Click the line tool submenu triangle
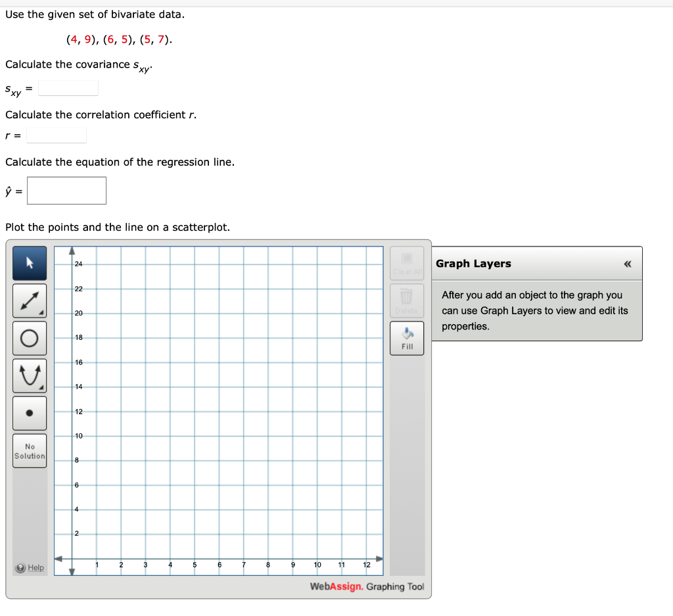The height and width of the screenshot is (616, 673). [41, 313]
